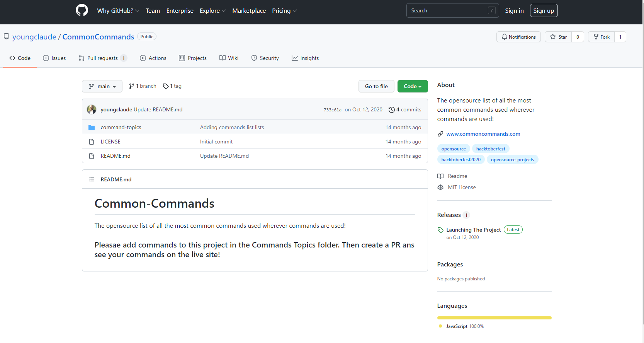Visit www.commoncommands.com
644x343 pixels.
[x=483, y=134]
